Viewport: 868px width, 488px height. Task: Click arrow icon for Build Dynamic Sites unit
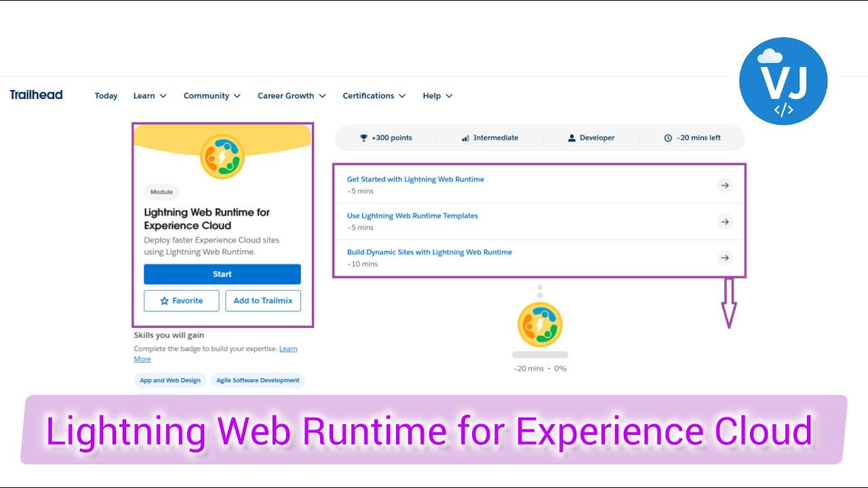tap(725, 258)
